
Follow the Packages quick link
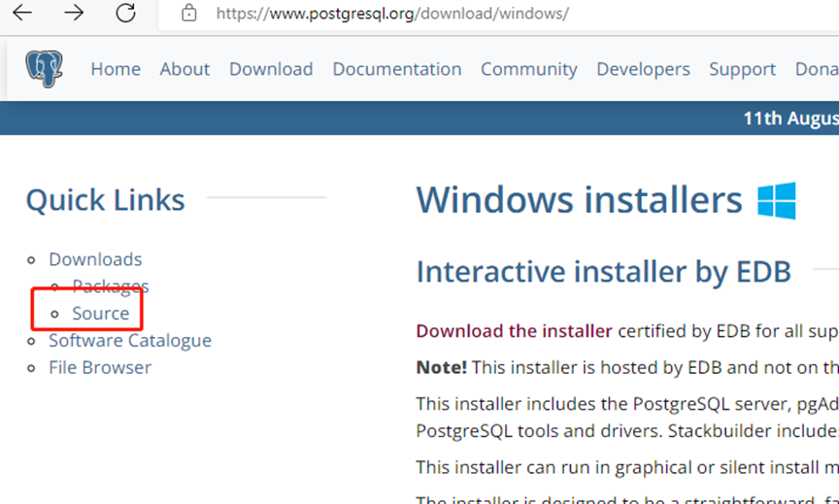click(x=111, y=286)
